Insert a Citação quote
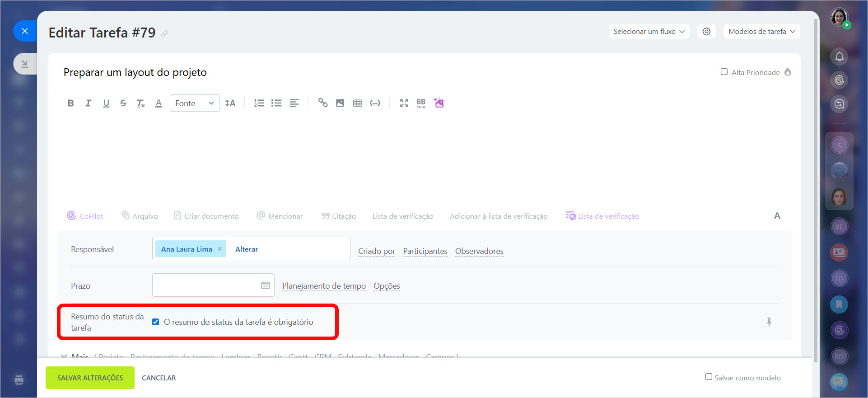This screenshot has height=398, width=868. 339,216
